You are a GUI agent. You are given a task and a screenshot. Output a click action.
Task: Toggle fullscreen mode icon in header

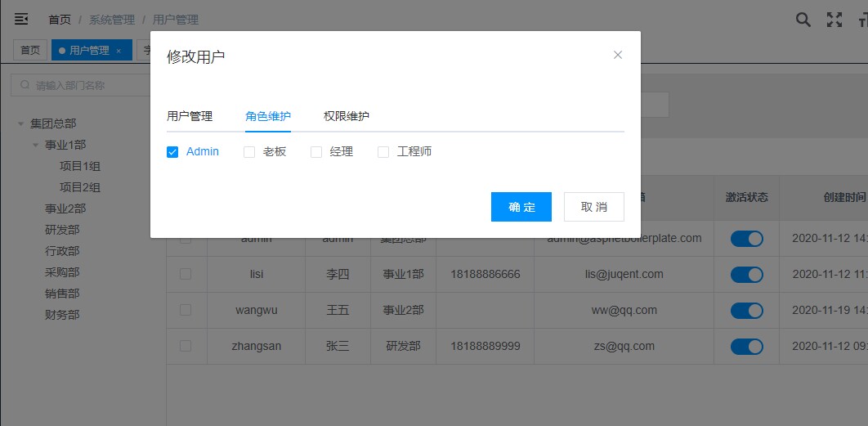[x=834, y=20]
